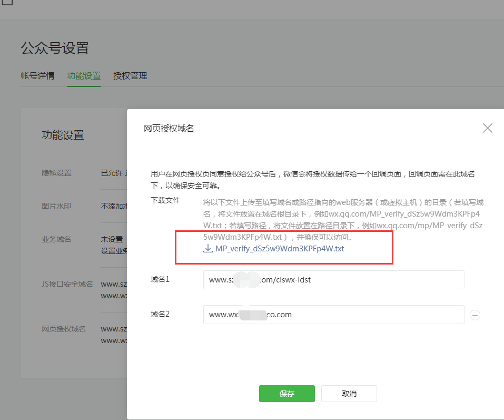Click inside the 域名1 input field
Screen dimensions: 504x420
(333, 280)
